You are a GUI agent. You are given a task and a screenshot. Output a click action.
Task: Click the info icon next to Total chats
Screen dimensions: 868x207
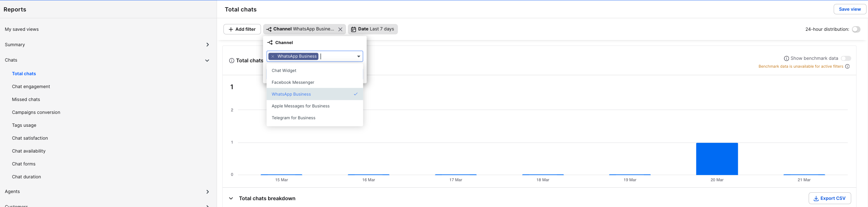[232, 61]
